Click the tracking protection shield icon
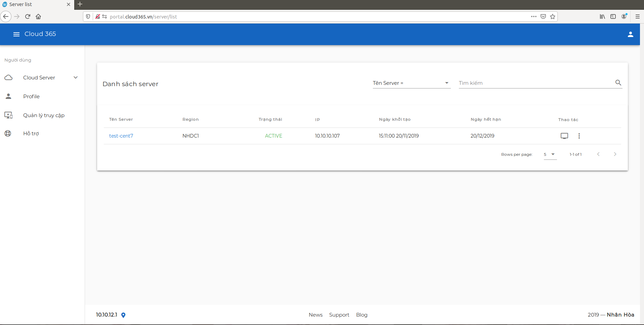The width and height of the screenshot is (644, 325). click(x=88, y=16)
